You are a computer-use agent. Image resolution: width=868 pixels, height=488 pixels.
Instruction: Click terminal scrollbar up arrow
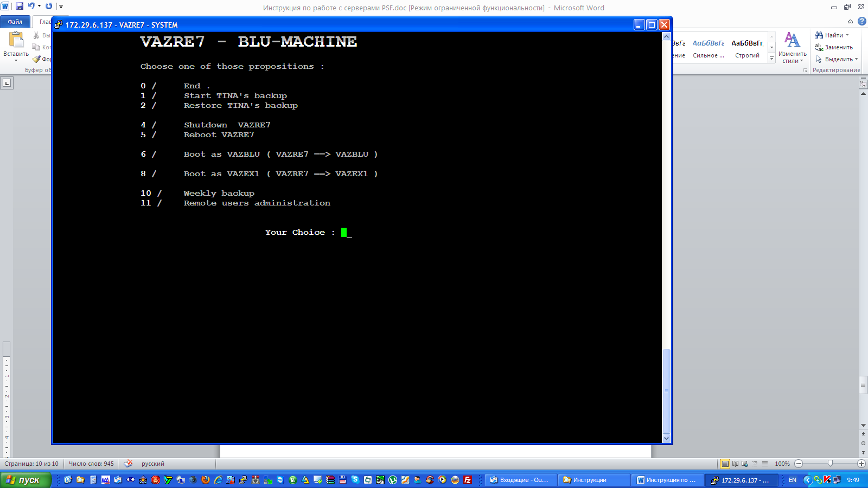pyautogui.click(x=667, y=36)
